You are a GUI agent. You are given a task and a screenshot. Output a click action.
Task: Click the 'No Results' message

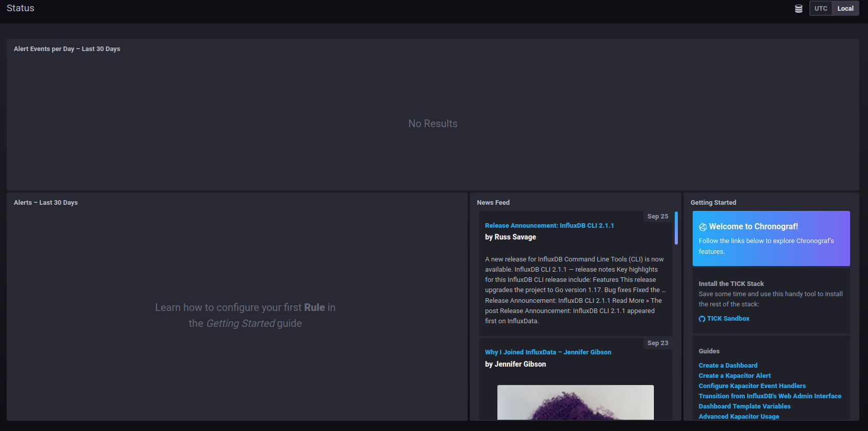pyautogui.click(x=432, y=124)
